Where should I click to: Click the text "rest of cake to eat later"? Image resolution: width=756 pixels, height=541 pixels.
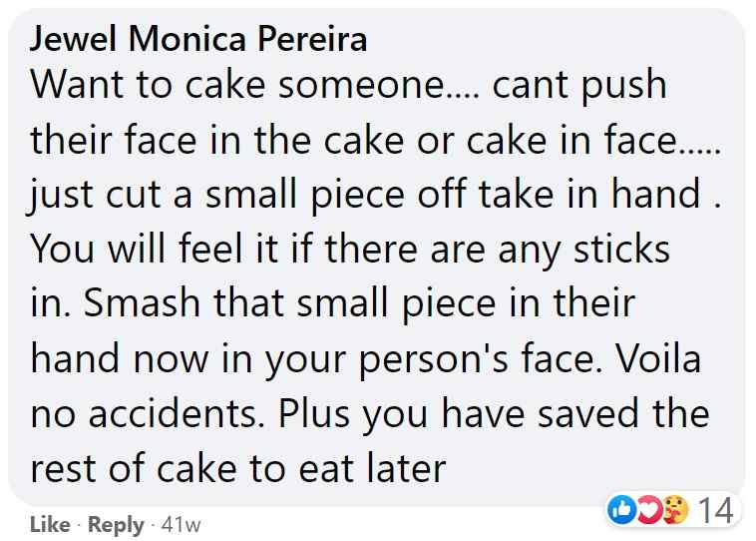pos(237,468)
